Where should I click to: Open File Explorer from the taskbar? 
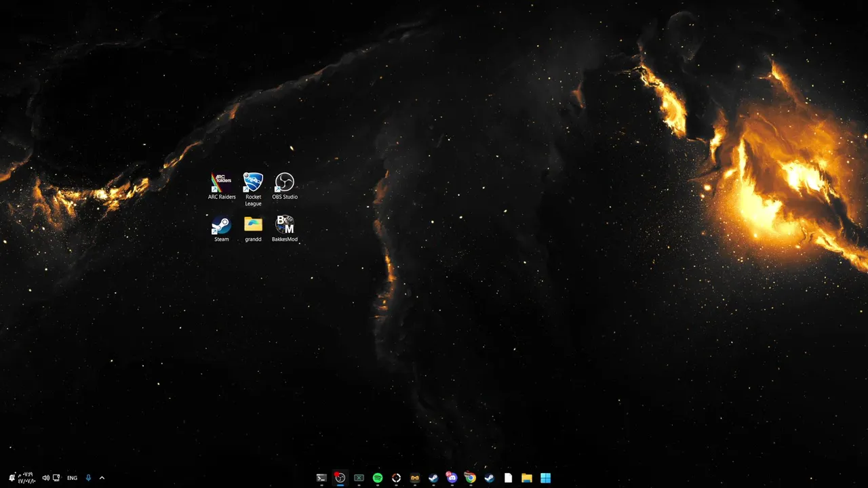tap(527, 478)
